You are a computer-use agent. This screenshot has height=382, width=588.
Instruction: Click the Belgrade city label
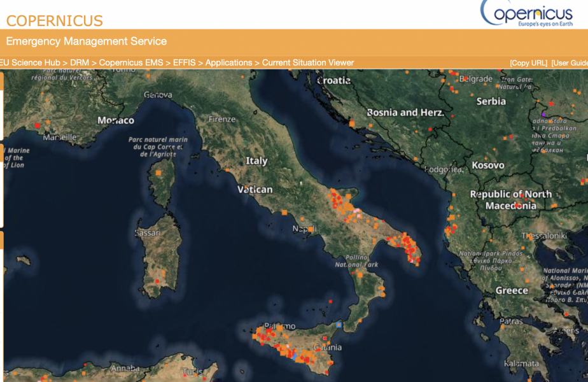[476, 79]
